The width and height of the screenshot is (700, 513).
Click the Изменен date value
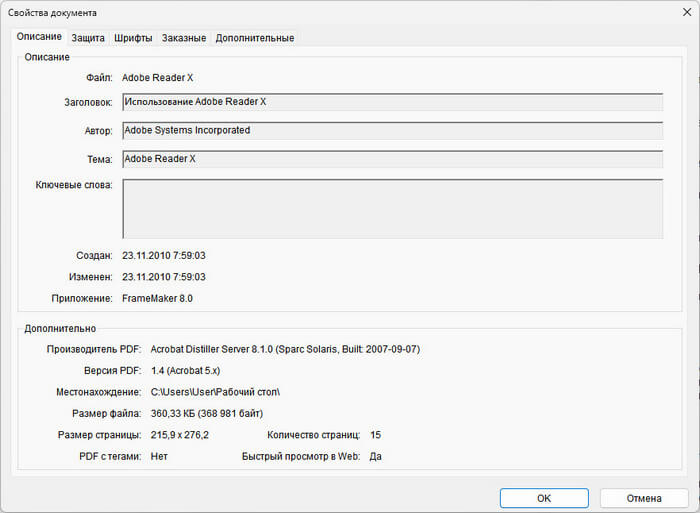click(x=164, y=277)
